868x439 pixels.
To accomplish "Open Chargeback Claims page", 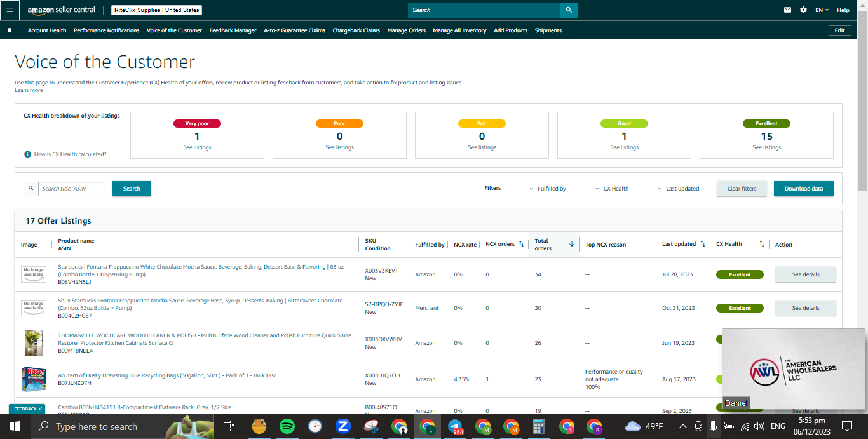I will click(356, 30).
